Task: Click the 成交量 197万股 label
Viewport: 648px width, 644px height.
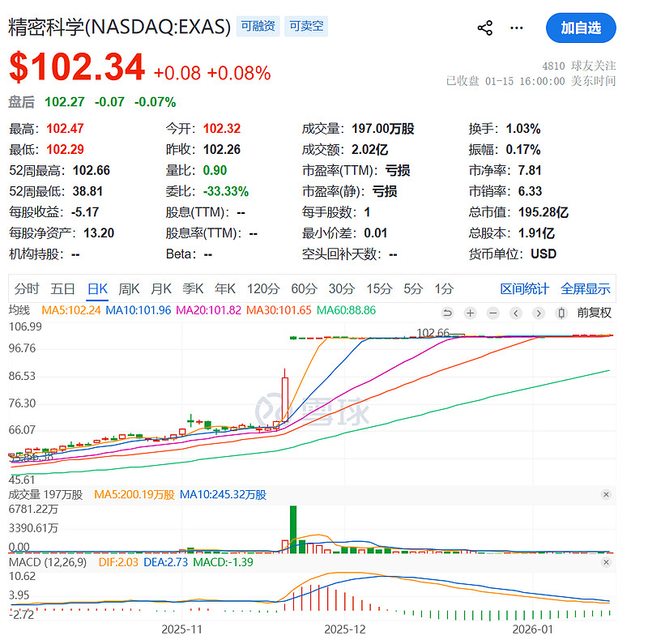Action: (45, 494)
